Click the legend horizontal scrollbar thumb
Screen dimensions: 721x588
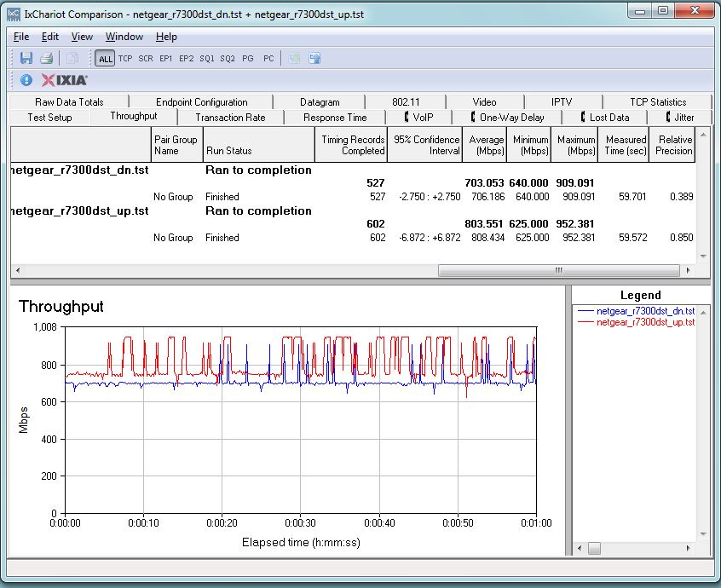click(x=594, y=548)
